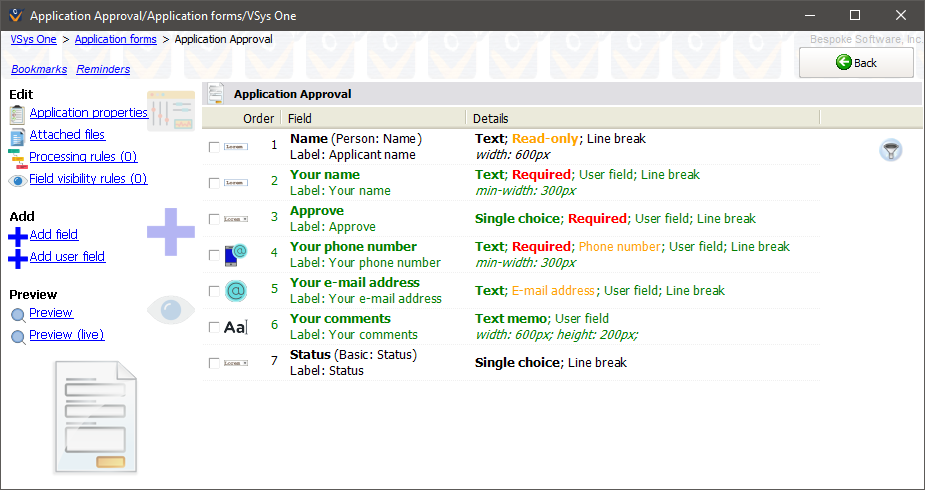
Task: Click the filter funnel icon
Action: click(x=890, y=150)
